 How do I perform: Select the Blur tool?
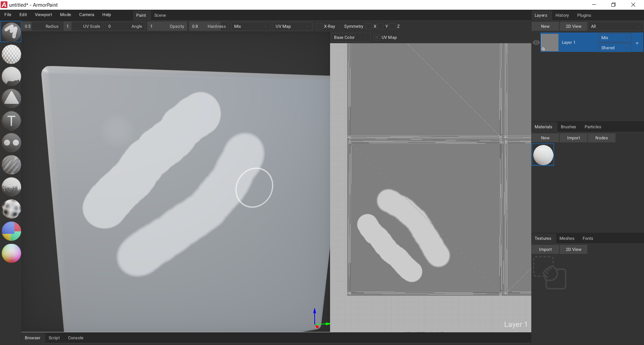[11, 165]
